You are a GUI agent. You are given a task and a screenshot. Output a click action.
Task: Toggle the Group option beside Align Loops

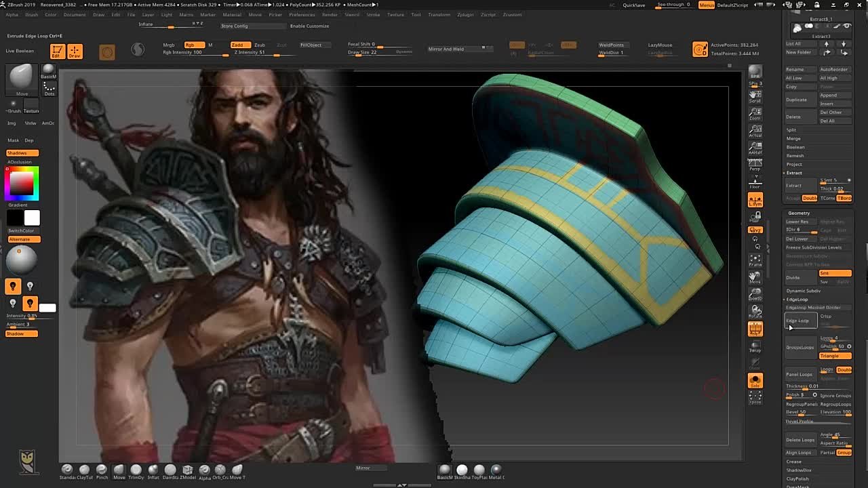click(844, 453)
